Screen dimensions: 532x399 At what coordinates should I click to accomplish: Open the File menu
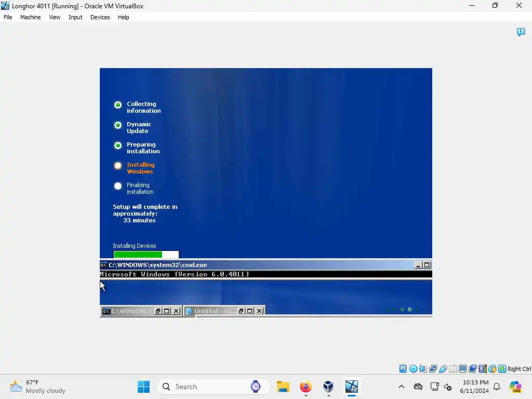8,17
